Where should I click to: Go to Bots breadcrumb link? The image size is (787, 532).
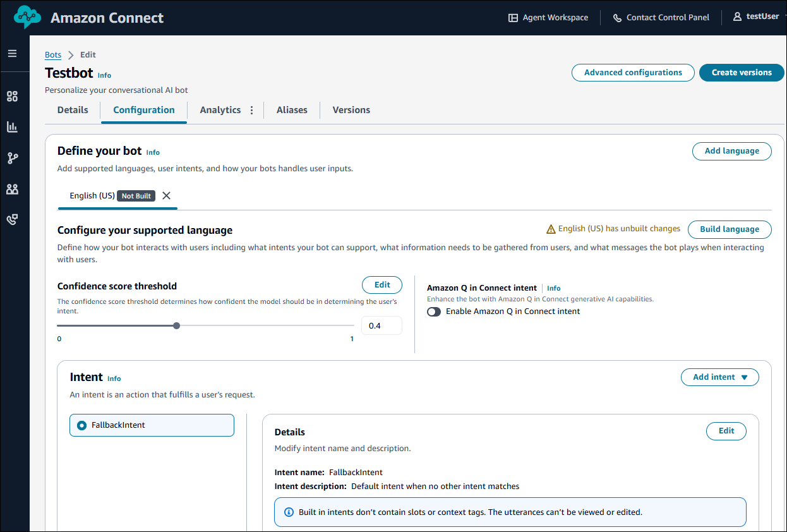(x=53, y=55)
